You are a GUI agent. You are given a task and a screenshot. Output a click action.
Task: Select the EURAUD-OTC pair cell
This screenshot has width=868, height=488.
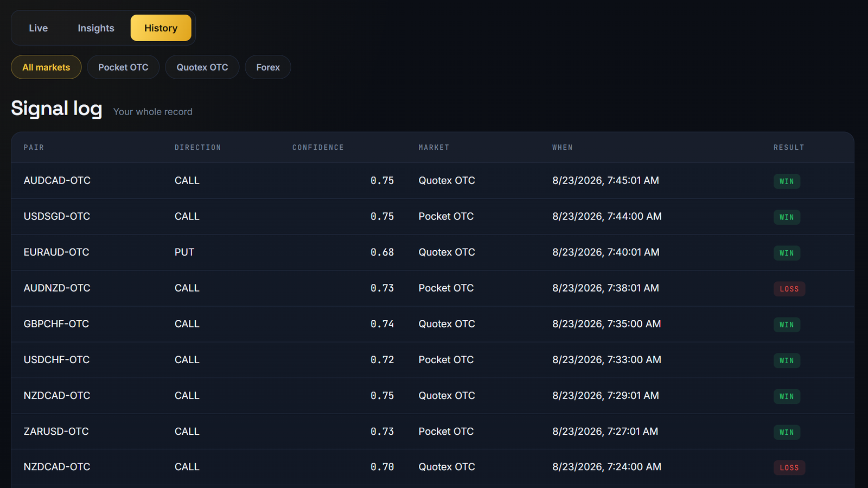56,252
